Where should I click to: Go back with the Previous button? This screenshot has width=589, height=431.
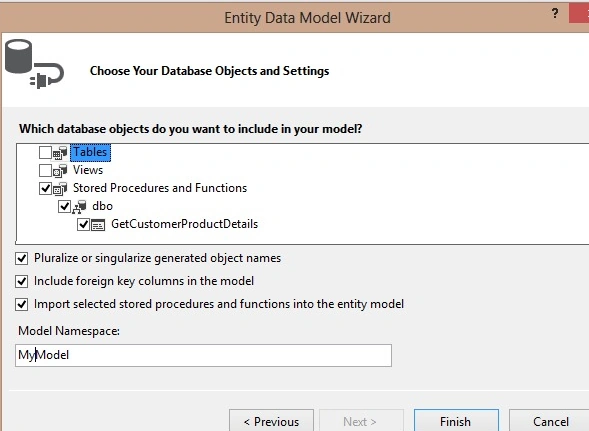271,421
